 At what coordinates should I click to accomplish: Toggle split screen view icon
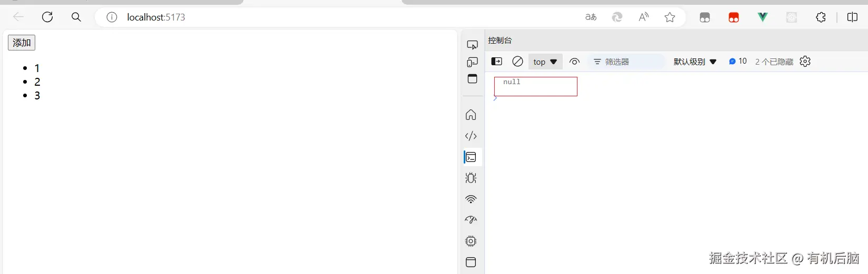852,17
